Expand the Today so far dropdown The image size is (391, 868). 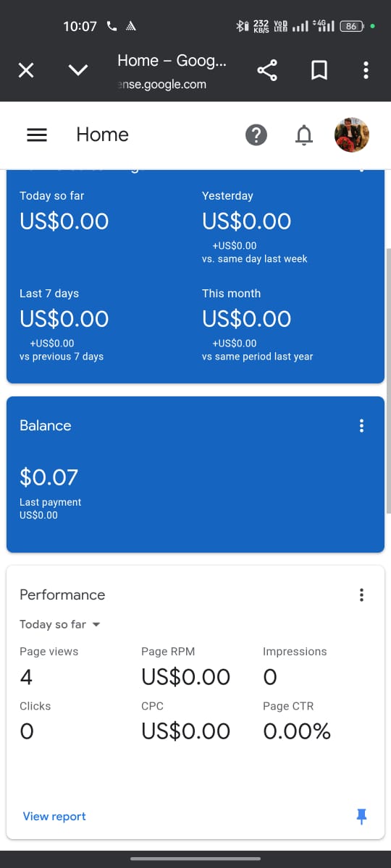click(x=60, y=624)
